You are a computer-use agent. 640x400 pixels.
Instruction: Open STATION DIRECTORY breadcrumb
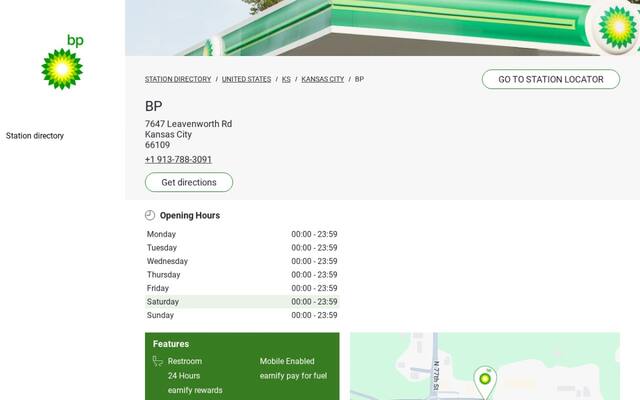(x=178, y=79)
